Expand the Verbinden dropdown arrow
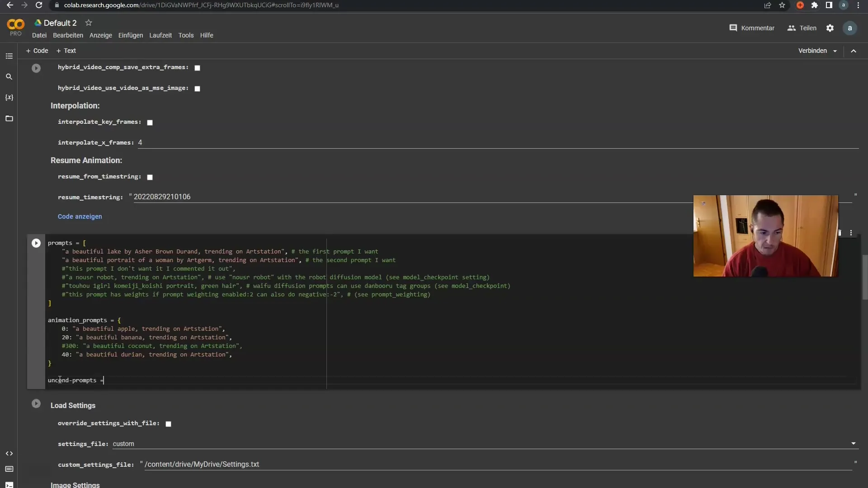Image resolution: width=868 pixels, height=488 pixels. point(835,51)
